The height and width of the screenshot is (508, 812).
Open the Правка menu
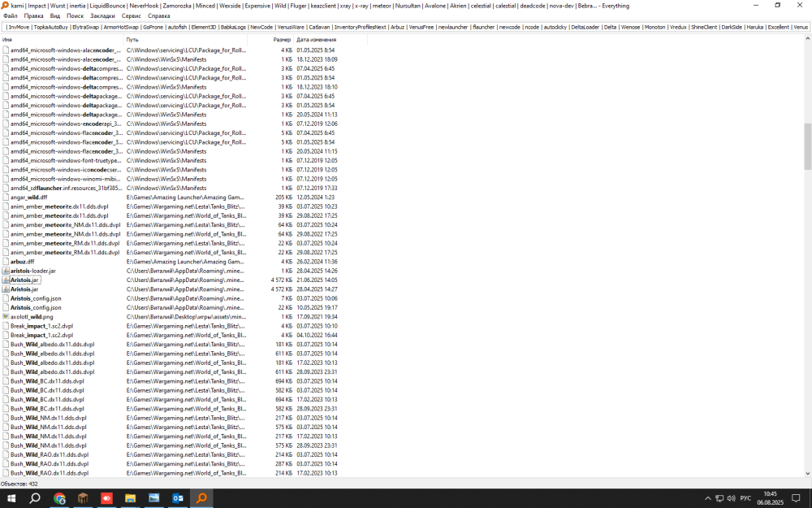tap(33, 16)
